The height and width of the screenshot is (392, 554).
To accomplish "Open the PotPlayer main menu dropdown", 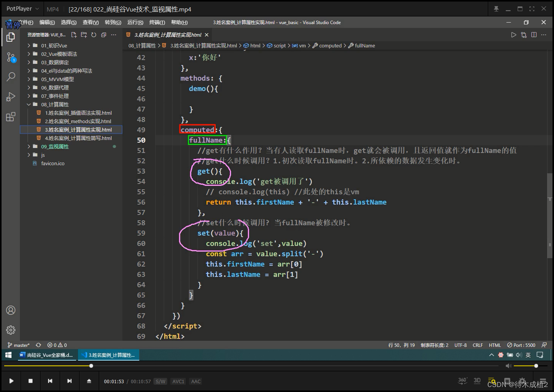I will [23, 9].
